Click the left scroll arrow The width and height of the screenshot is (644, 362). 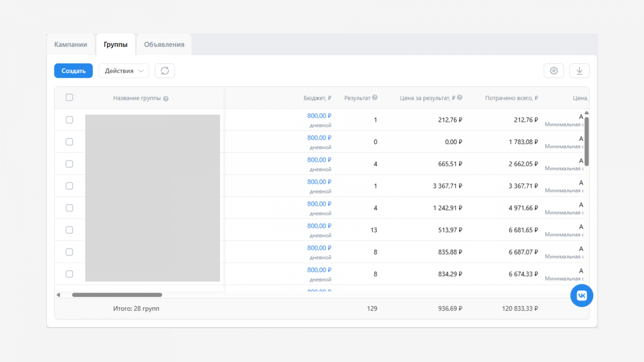coord(59,295)
